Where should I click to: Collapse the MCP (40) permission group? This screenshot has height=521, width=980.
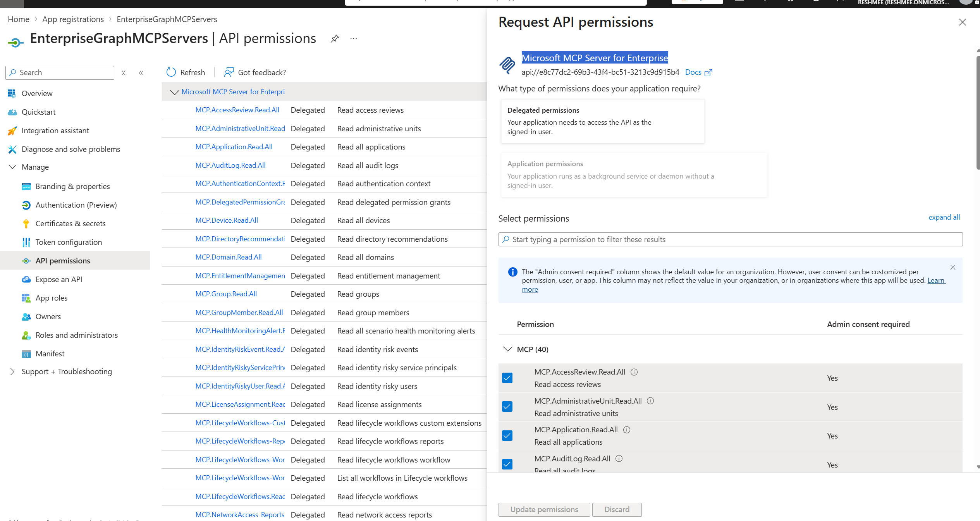point(507,349)
